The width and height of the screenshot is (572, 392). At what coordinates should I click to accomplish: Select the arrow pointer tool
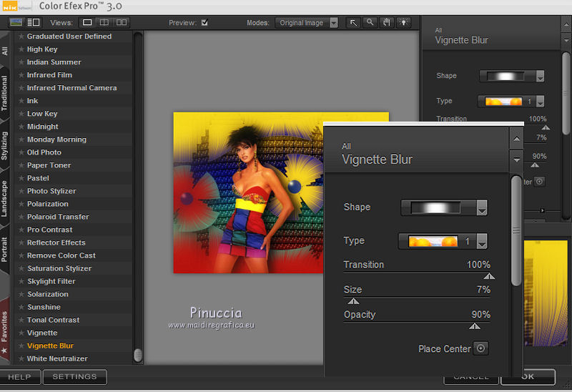(353, 23)
